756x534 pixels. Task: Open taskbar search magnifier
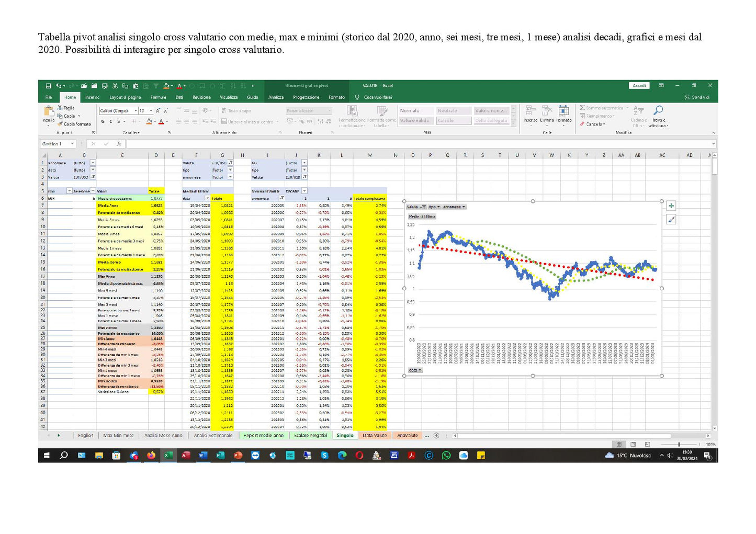(x=64, y=456)
